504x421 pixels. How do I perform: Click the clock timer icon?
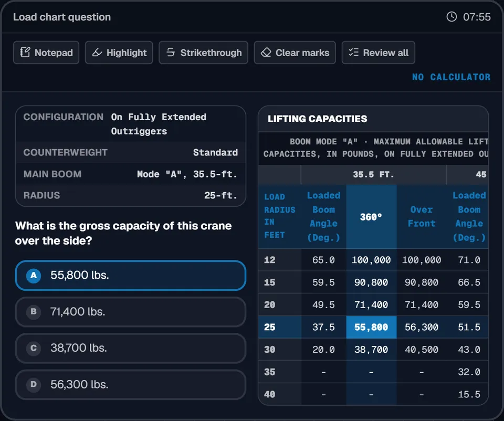click(x=451, y=17)
